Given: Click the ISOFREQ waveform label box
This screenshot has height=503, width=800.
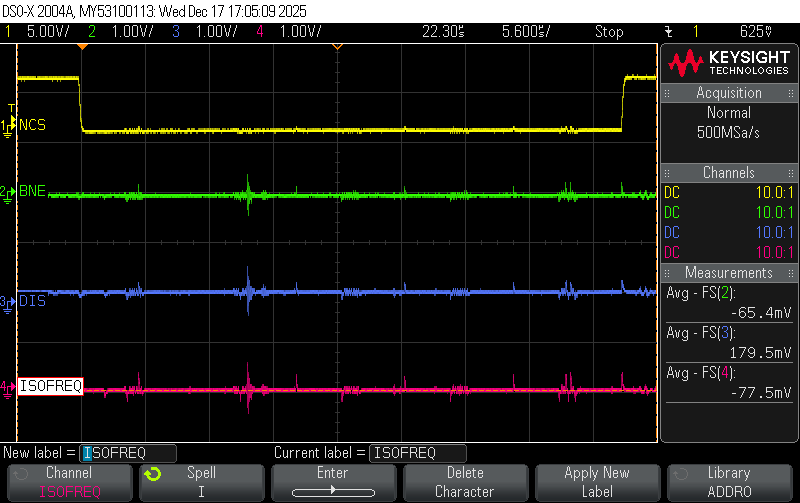Looking at the screenshot, I should [x=51, y=386].
